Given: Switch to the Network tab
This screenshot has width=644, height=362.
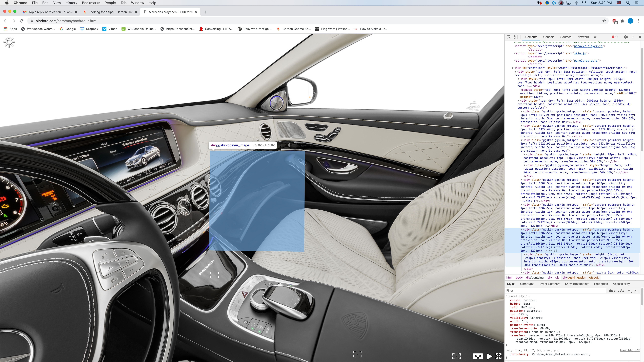Looking at the screenshot, I should click(583, 37).
